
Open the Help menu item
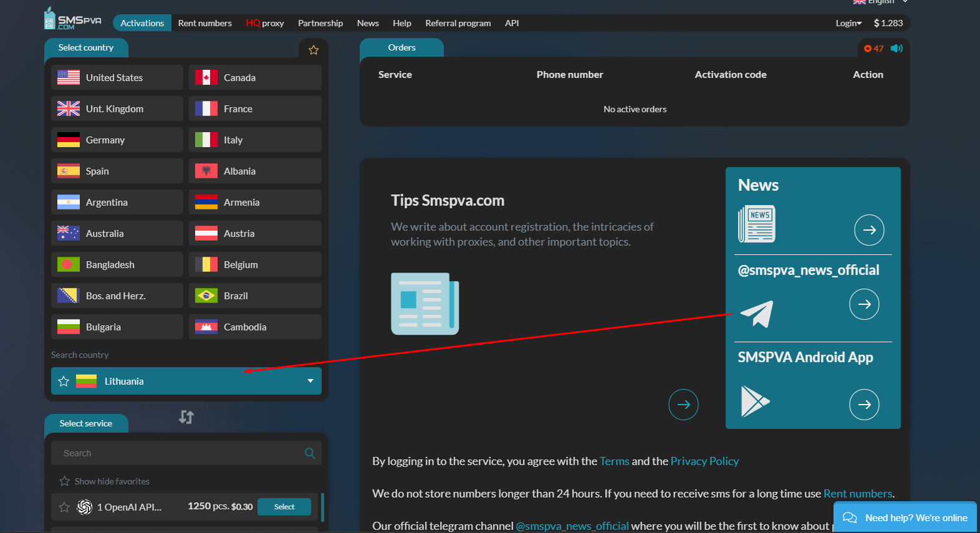pyautogui.click(x=402, y=23)
